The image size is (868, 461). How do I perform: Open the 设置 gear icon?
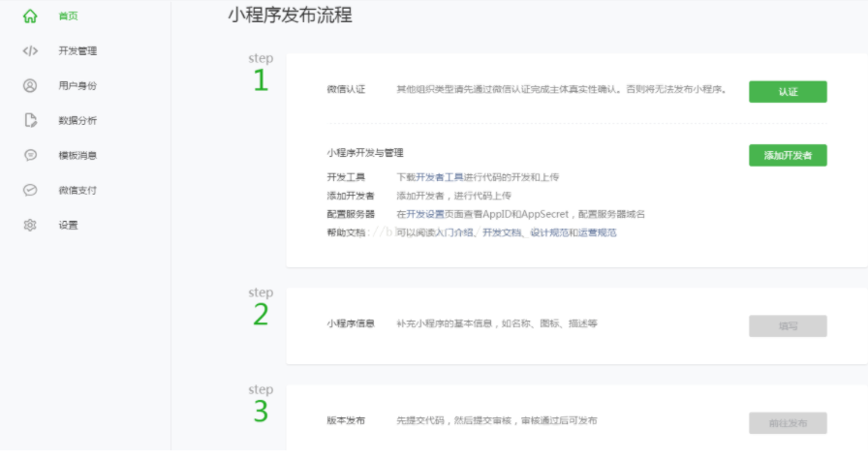[x=30, y=225]
